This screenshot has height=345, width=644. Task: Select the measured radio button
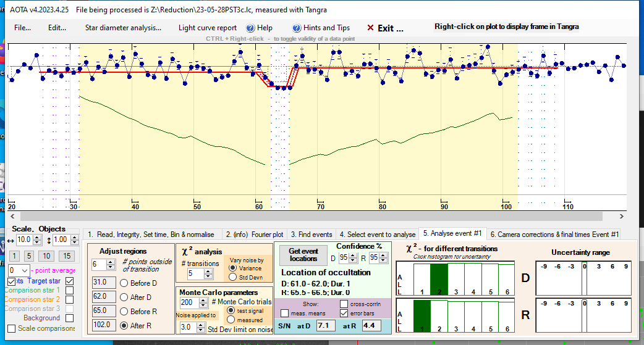tap(231, 320)
